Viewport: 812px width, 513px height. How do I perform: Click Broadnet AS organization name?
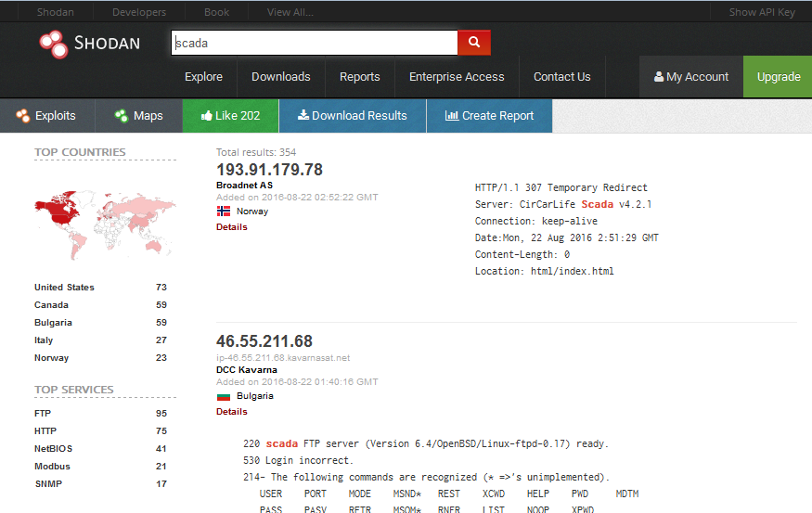(244, 186)
